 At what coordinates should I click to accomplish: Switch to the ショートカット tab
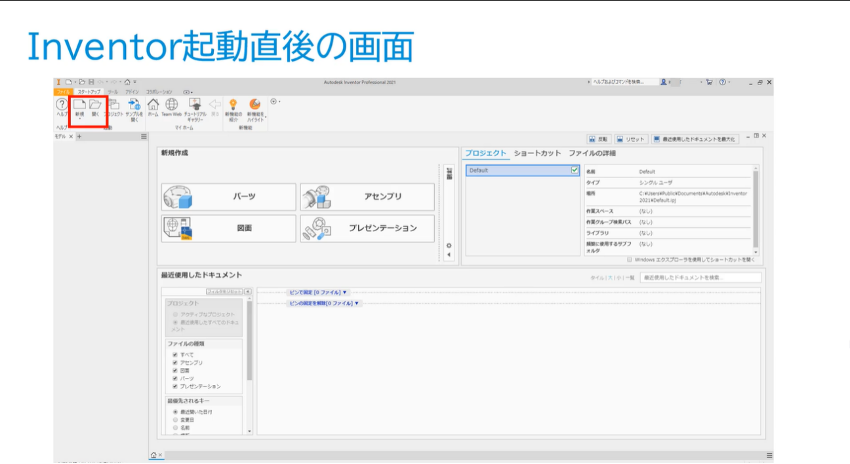click(537, 153)
